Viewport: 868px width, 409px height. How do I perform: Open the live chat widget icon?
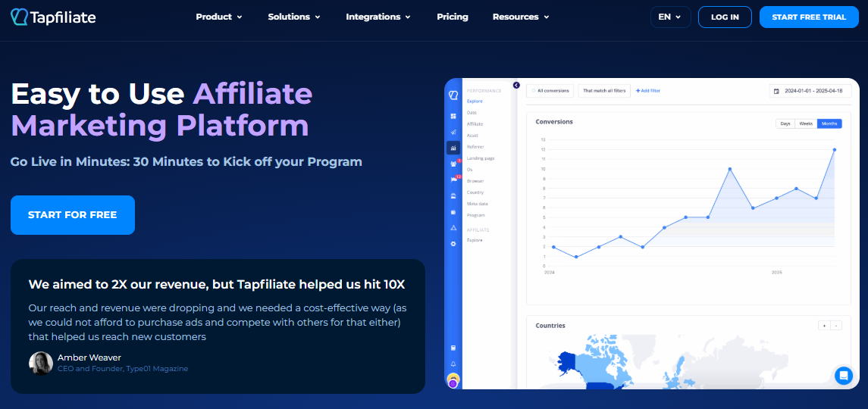[844, 375]
